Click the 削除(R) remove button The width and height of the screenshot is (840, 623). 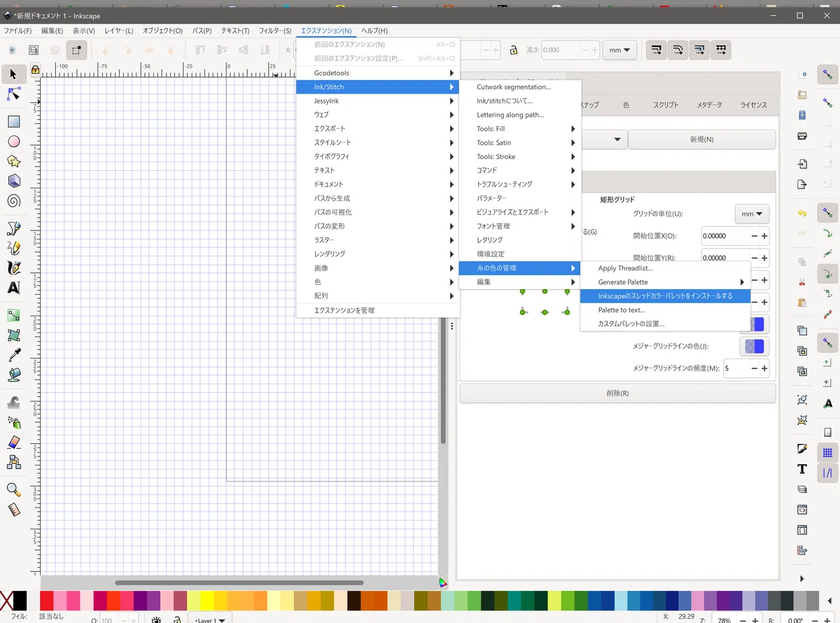[617, 393]
